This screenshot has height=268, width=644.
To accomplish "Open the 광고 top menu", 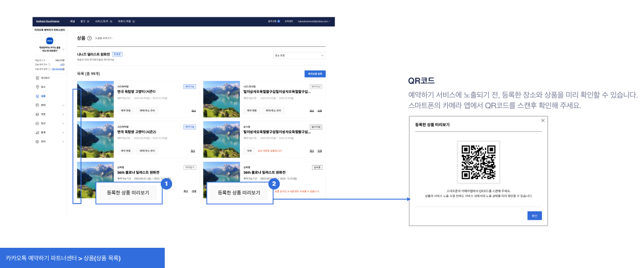I will tap(84, 21).
